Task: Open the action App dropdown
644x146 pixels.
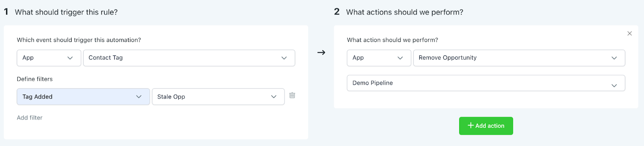Action: (379, 58)
